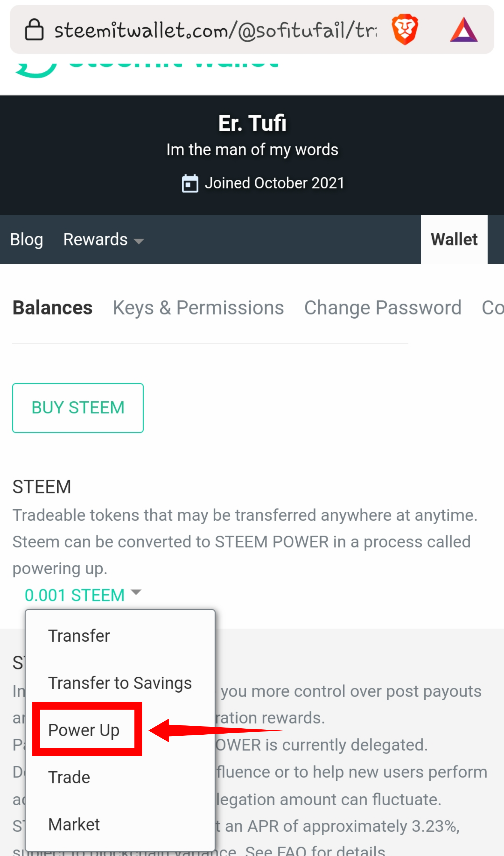This screenshot has height=856, width=504.
Task: Choose Trade from the dropdown menu
Action: click(x=69, y=777)
